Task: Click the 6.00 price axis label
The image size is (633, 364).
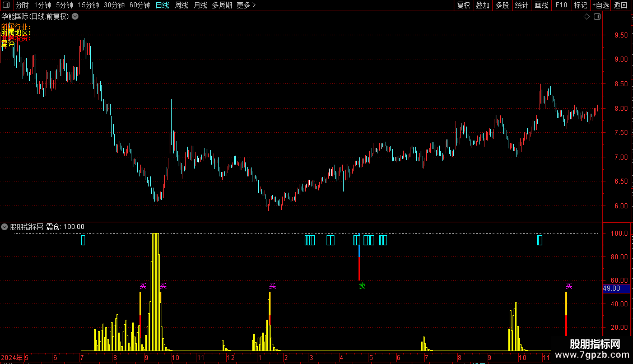Action: tap(621, 206)
